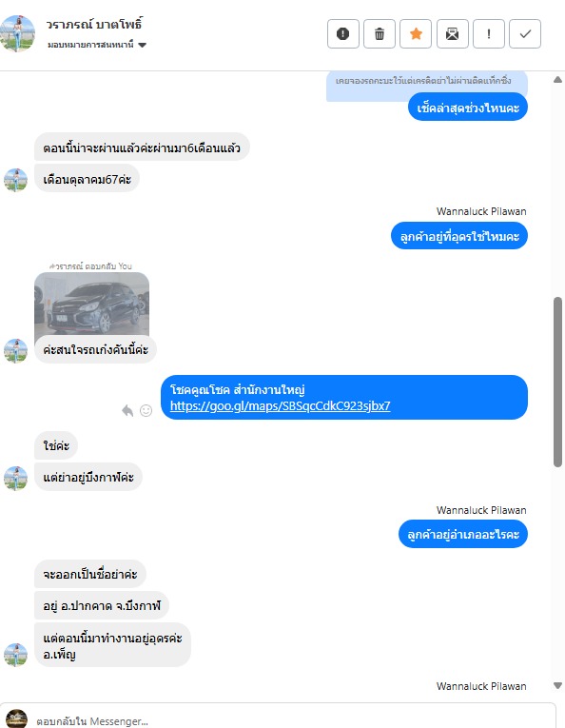
Task: Click the page avatar beside the reply box
Action: (x=17, y=718)
